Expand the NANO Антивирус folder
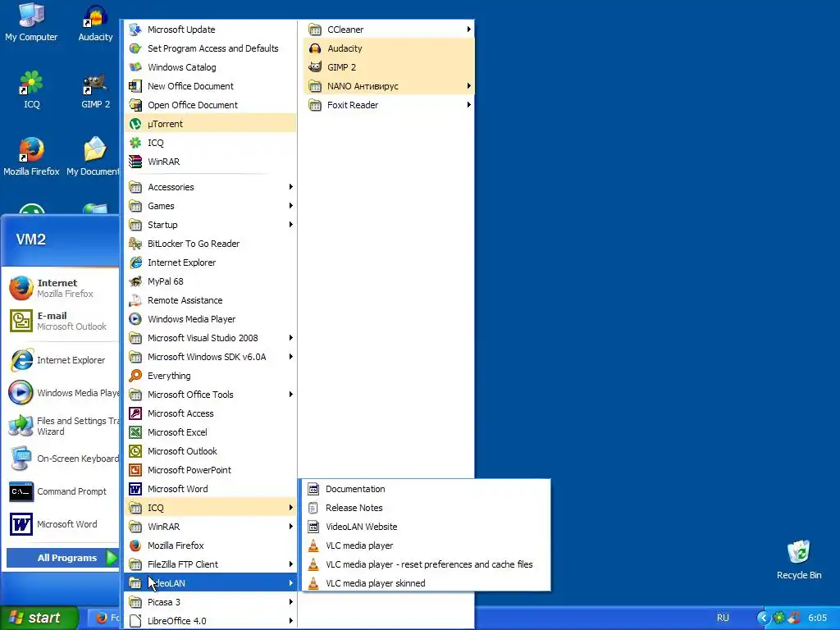 388,85
